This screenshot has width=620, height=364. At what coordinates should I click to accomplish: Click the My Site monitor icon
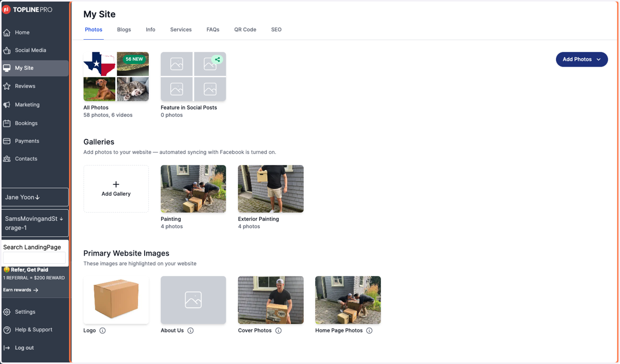(x=7, y=68)
